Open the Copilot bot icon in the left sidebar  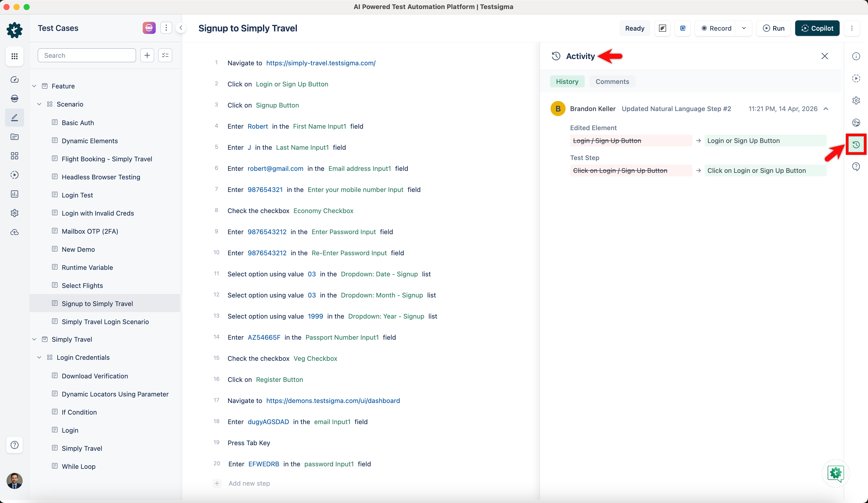[x=15, y=98]
